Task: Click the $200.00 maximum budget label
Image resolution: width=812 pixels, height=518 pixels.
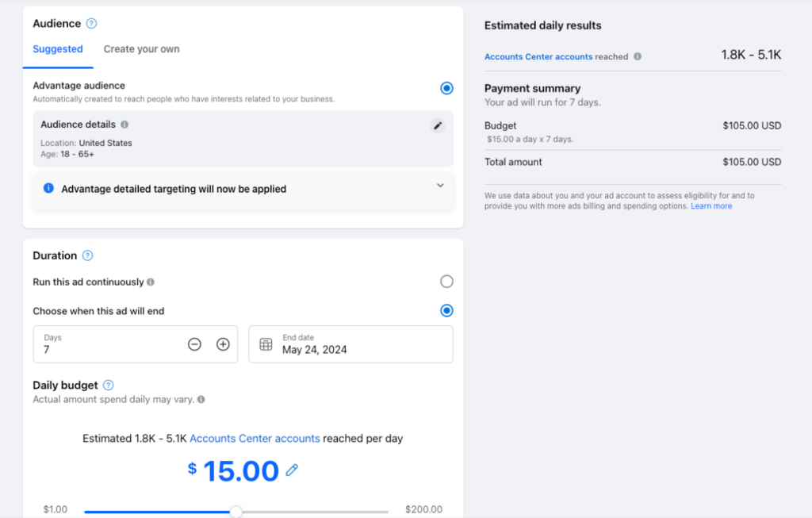Action: (x=423, y=509)
